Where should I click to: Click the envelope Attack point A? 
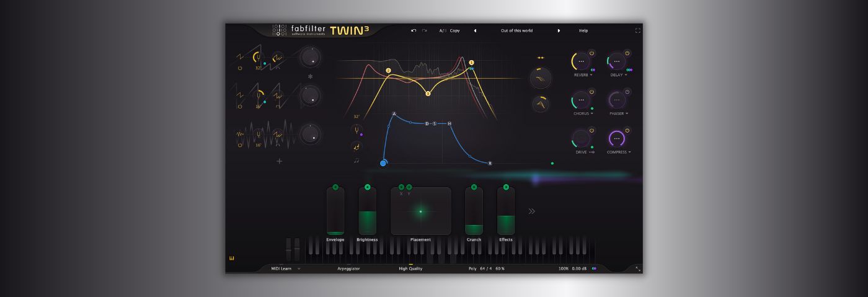click(394, 113)
